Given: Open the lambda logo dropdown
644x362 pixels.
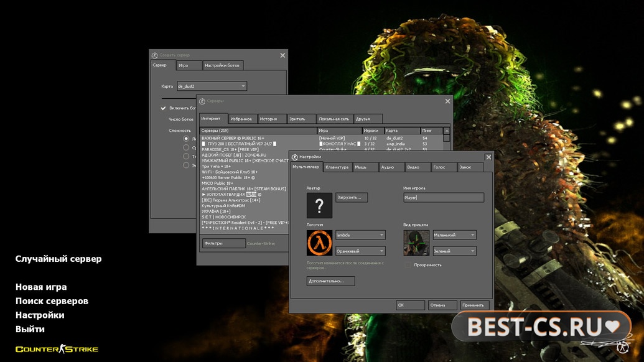Looking at the screenshot, I should [x=360, y=234].
